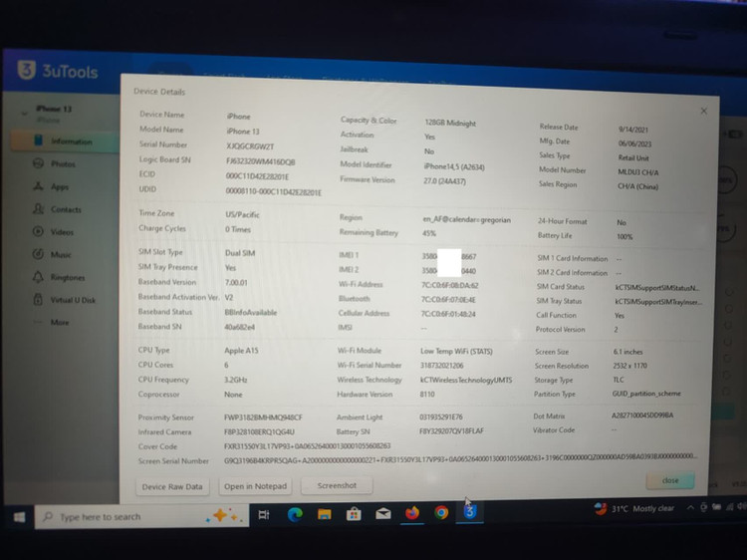
Task: Click Cellular Address 7C:C0:6F:01:48:24
Action: click(x=448, y=314)
